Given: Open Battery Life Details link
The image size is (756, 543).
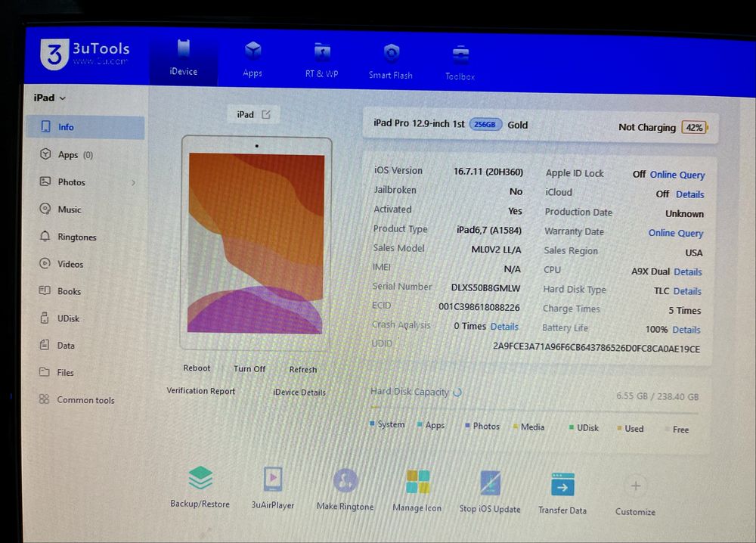Looking at the screenshot, I should tap(686, 330).
